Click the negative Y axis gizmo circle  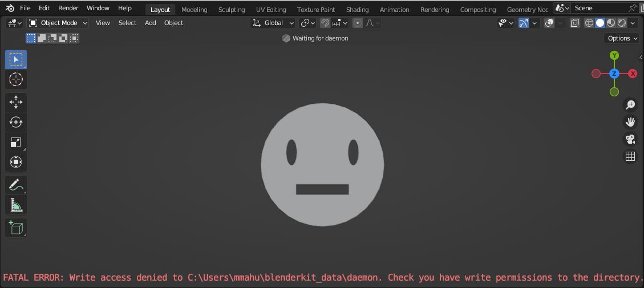pyautogui.click(x=614, y=92)
